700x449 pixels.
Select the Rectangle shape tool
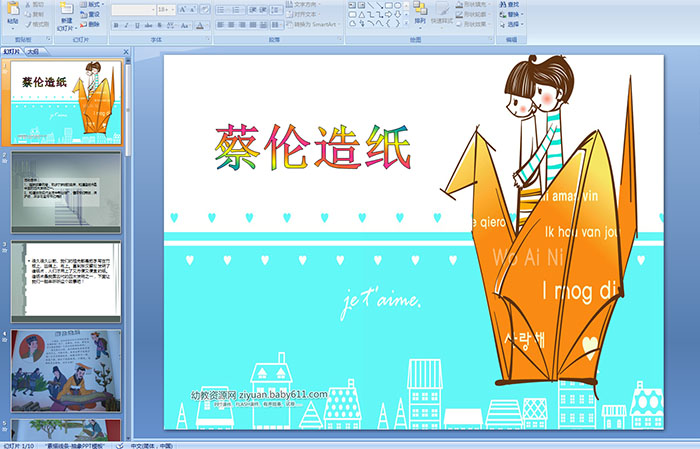click(388, 5)
